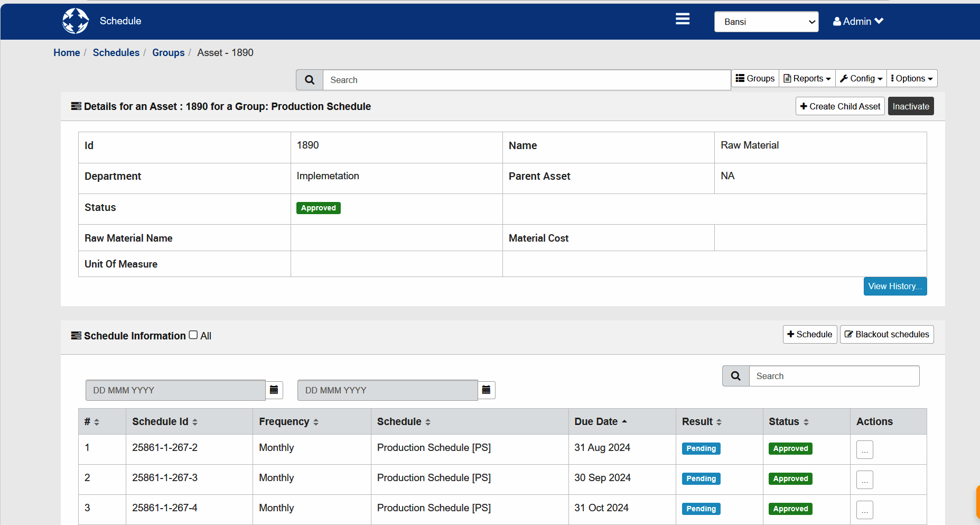Open the hamburger navigation menu
Screen dimensions: 980x525
pyautogui.click(x=682, y=19)
